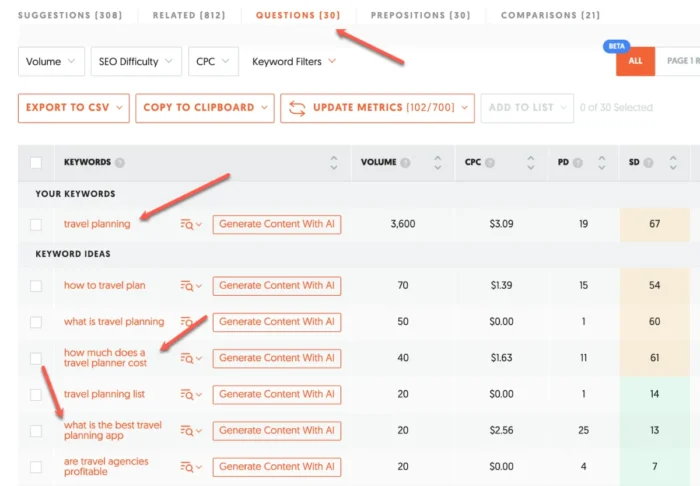Select the 'travel planning list' row checkbox
700x486 pixels.
pyautogui.click(x=37, y=394)
